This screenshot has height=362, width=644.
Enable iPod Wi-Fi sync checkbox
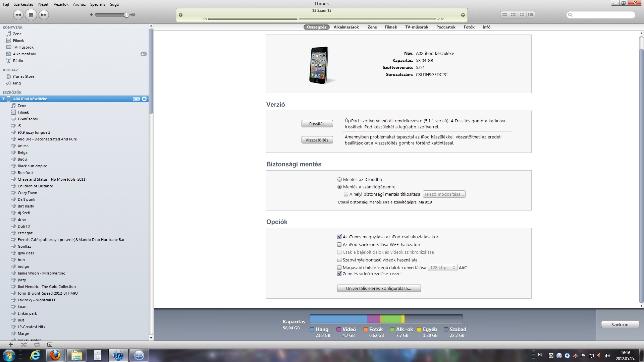(x=339, y=245)
